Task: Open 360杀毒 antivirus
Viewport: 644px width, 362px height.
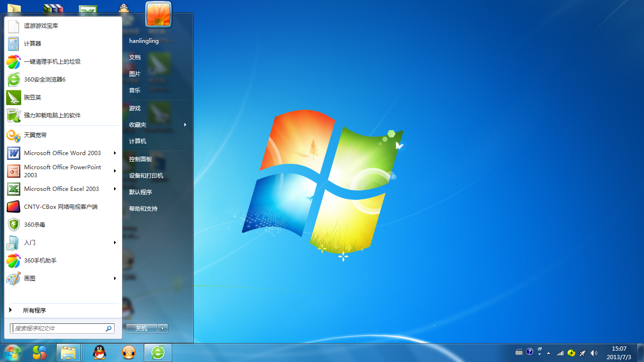Action: (63, 225)
